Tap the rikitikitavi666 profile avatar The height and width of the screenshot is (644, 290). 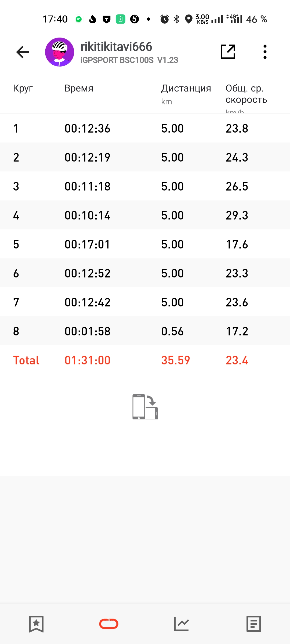[60, 52]
